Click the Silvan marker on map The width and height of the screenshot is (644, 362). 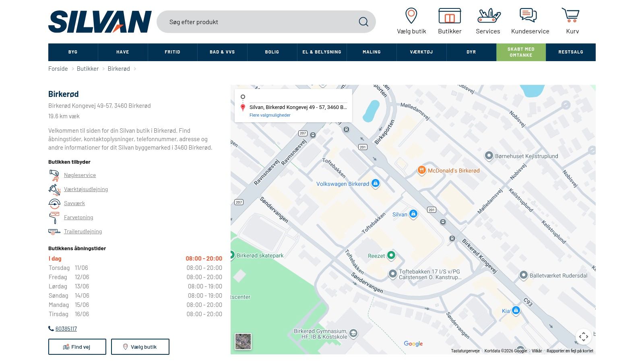413,214
